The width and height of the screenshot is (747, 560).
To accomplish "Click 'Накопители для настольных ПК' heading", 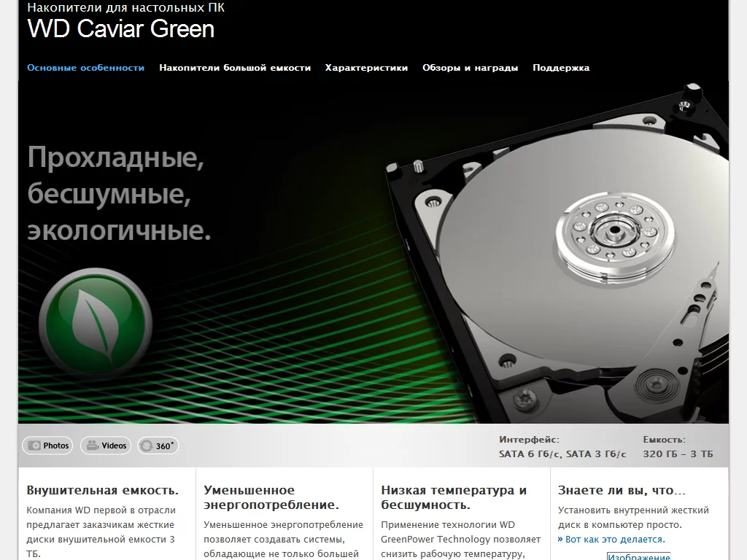I will pos(125,7).
